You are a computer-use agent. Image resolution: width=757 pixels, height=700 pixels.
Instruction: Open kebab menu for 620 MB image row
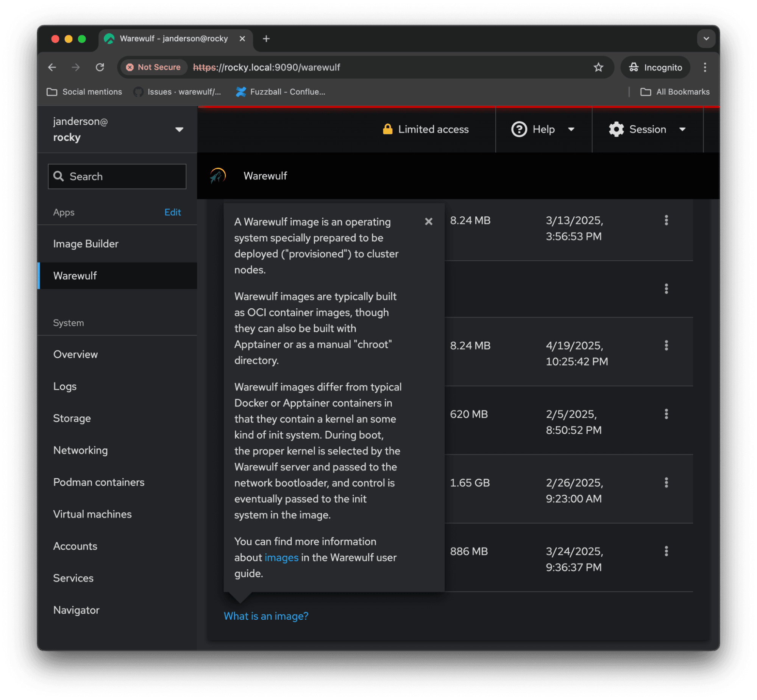[x=666, y=414]
